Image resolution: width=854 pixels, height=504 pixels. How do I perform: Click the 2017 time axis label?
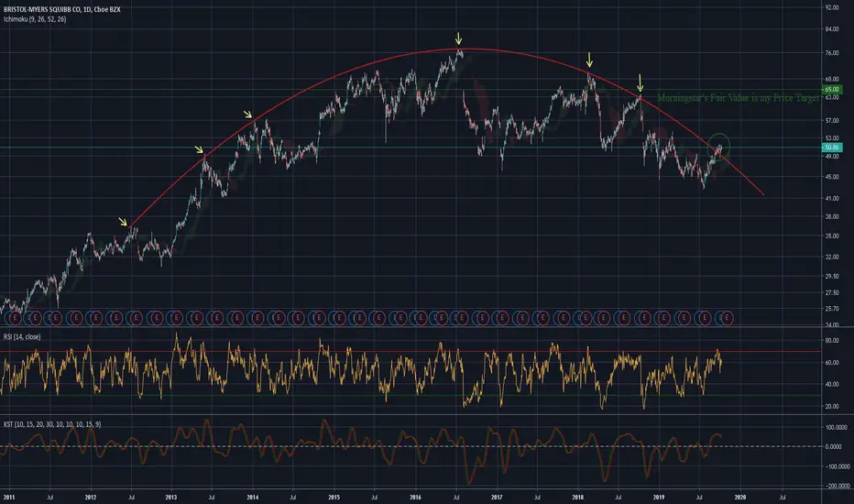click(497, 497)
